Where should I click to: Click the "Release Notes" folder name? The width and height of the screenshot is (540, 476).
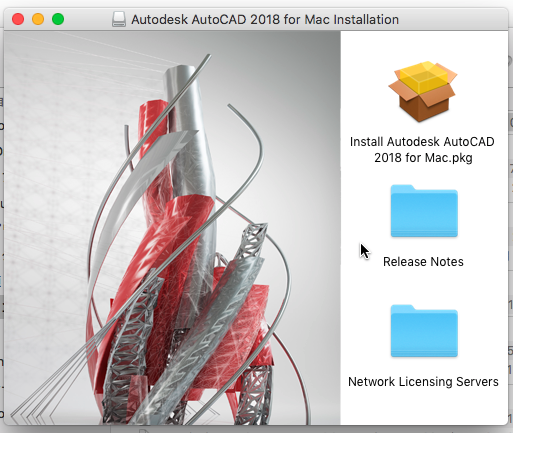[x=423, y=262]
